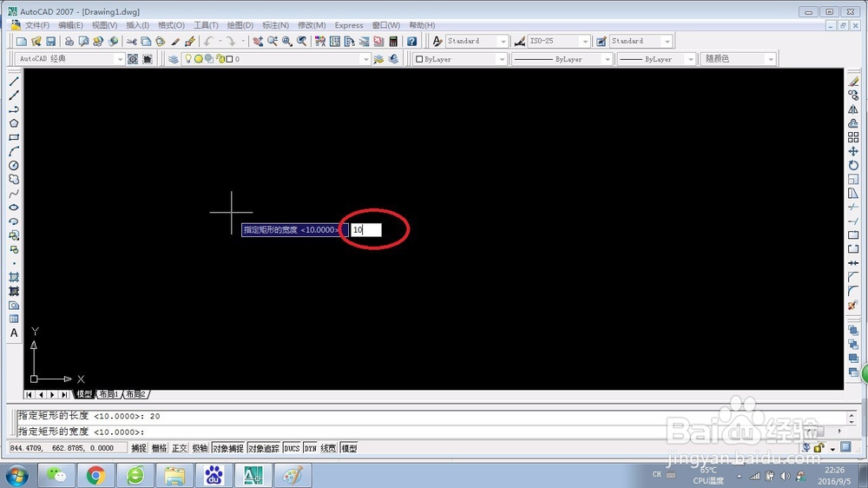The width and height of the screenshot is (868, 488).
Task: Switch to the 布局1 layout tab
Action: click(108, 394)
